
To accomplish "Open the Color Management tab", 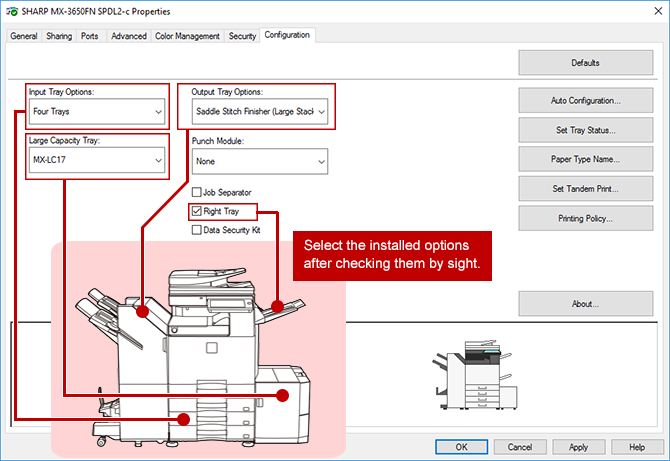I will click(x=187, y=36).
